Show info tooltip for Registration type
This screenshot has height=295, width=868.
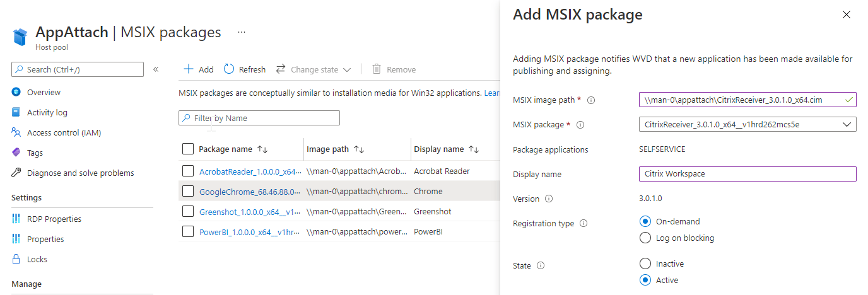(x=584, y=223)
